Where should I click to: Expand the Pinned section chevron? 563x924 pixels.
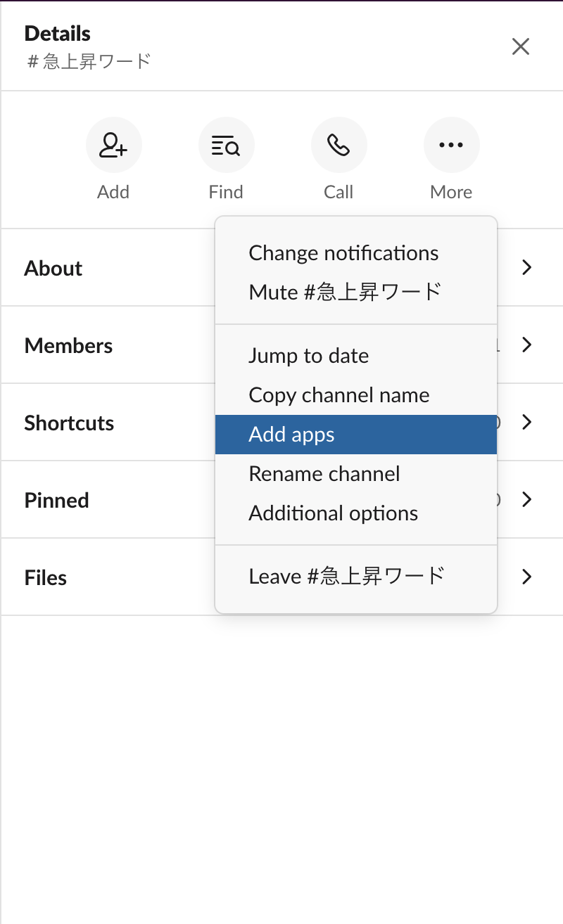click(x=526, y=499)
